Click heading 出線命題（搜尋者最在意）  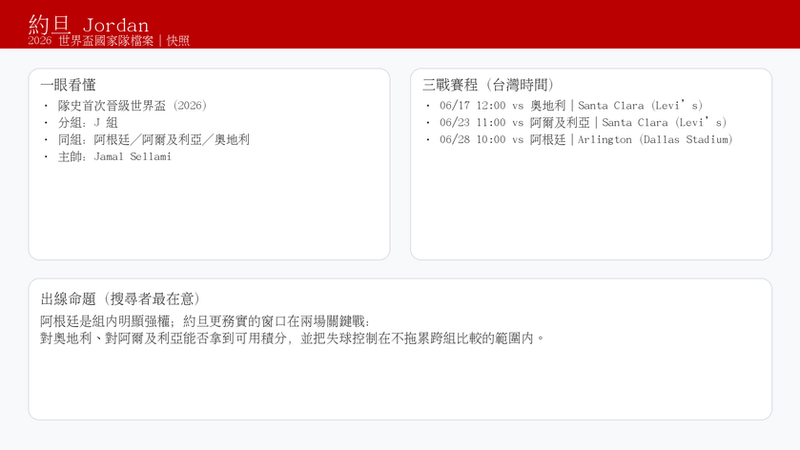[120, 298]
